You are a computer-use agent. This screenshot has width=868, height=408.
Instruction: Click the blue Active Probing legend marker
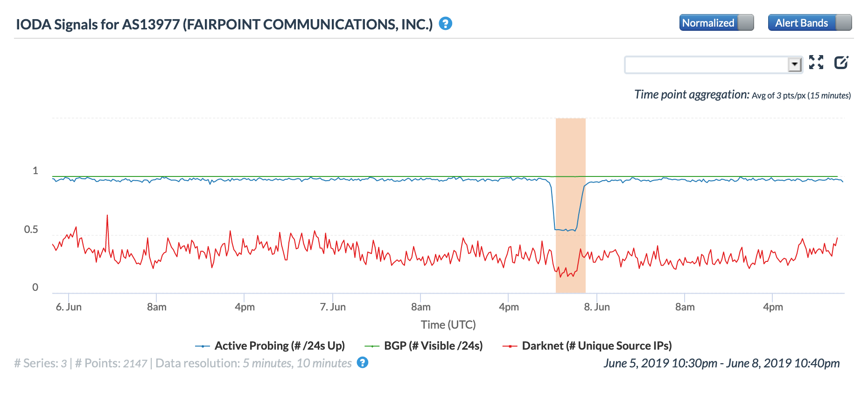tap(203, 346)
